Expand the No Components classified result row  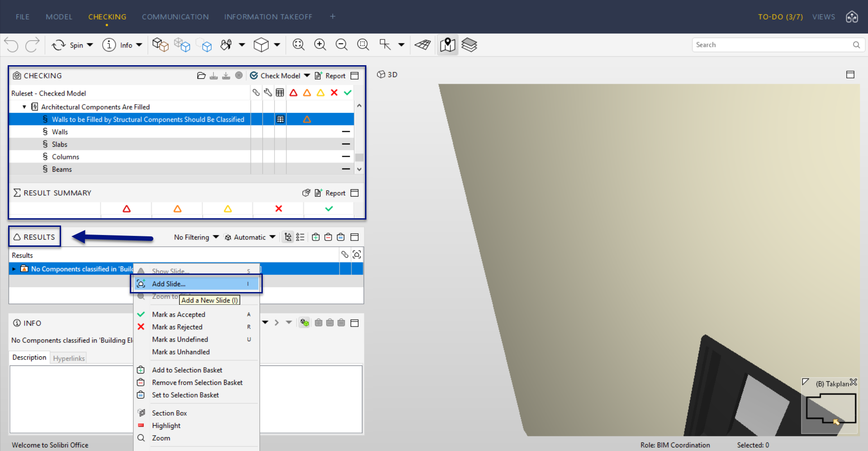click(14, 269)
